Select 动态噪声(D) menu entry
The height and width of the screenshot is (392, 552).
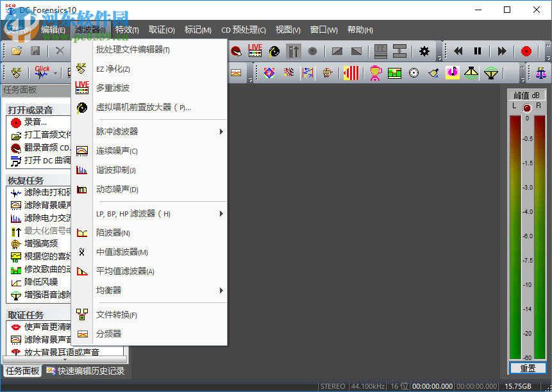pyautogui.click(x=149, y=190)
